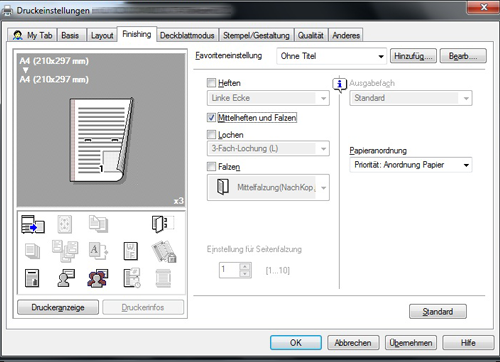Click the grayed-out combined pages icon
Viewport: 500px width, 362px height.
pos(98,224)
